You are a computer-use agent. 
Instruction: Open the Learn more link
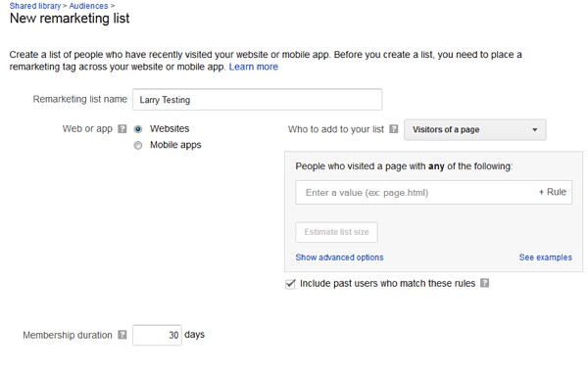tap(254, 67)
